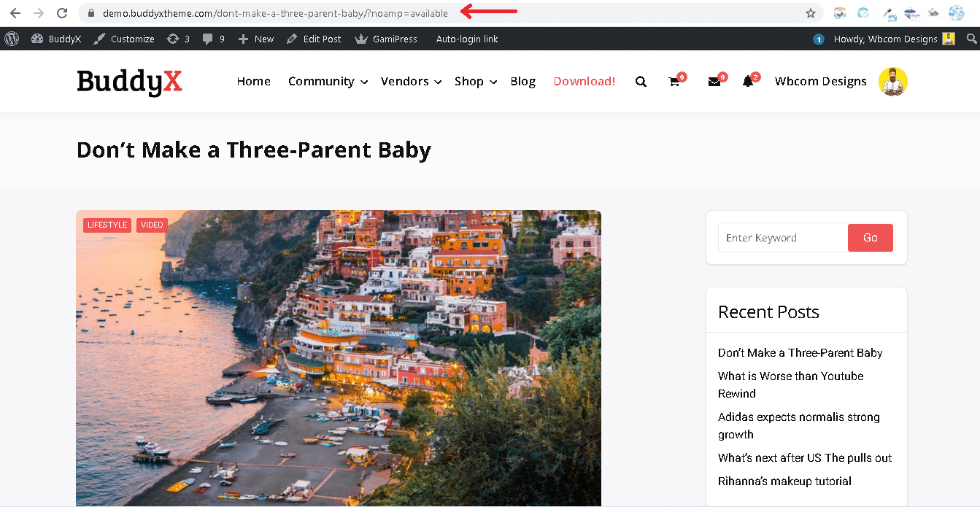Open the Blog page
980x507 pixels.
[x=523, y=82]
